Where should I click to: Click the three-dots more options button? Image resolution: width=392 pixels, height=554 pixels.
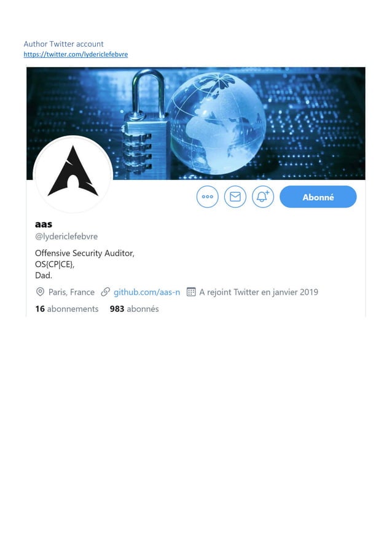pyautogui.click(x=208, y=197)
